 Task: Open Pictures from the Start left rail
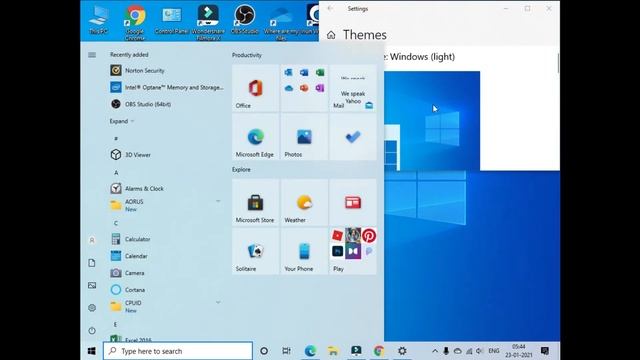point(92,285)
